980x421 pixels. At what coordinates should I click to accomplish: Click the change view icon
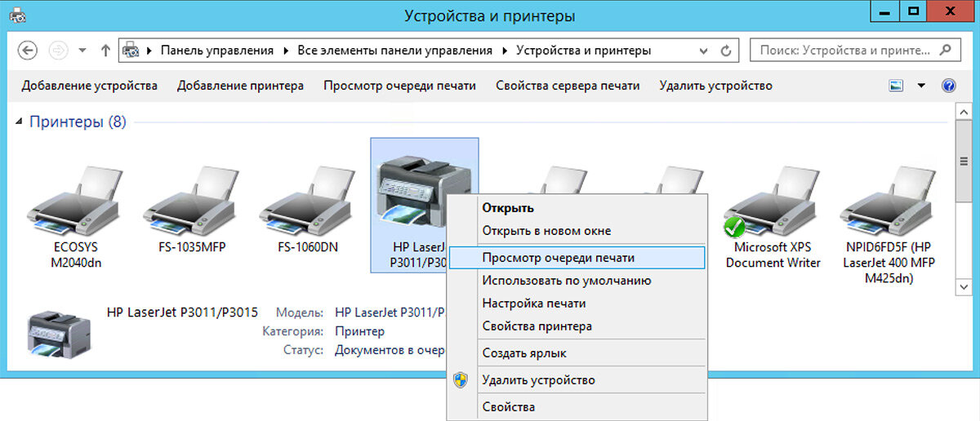click(896, 85)
